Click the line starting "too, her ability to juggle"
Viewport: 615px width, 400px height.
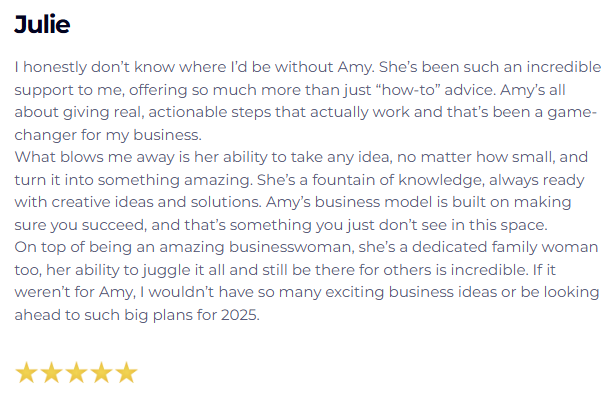click(x=285, y=270)
